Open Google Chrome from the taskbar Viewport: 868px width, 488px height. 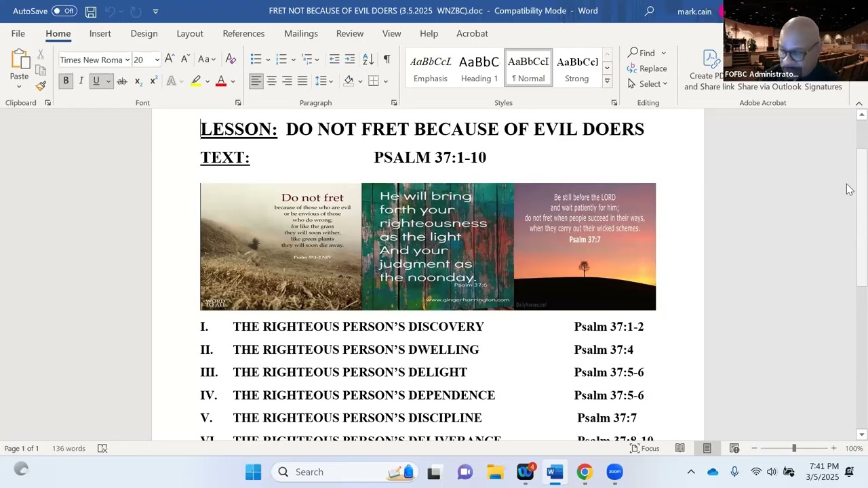pyautogui.click(x=585, y=472)
